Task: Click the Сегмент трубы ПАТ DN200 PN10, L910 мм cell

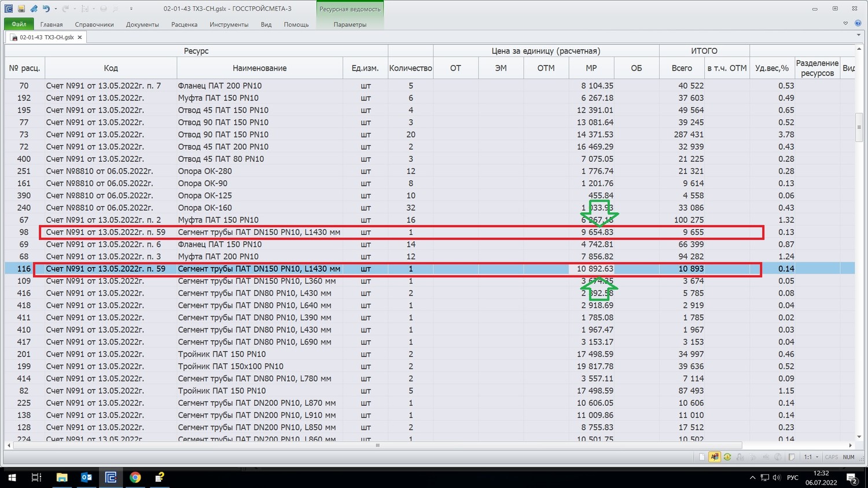Action: (x=260, y=415)
